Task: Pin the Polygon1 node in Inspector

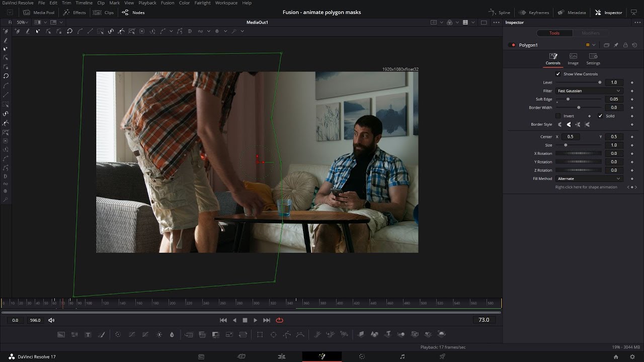Action: (616, 45)
